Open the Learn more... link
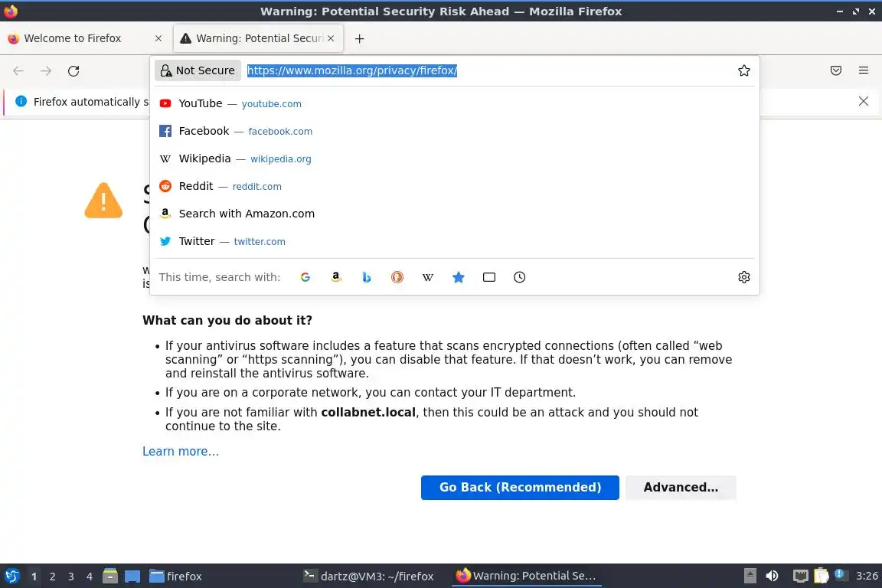882x588 pixels. (x=181, y=451)
